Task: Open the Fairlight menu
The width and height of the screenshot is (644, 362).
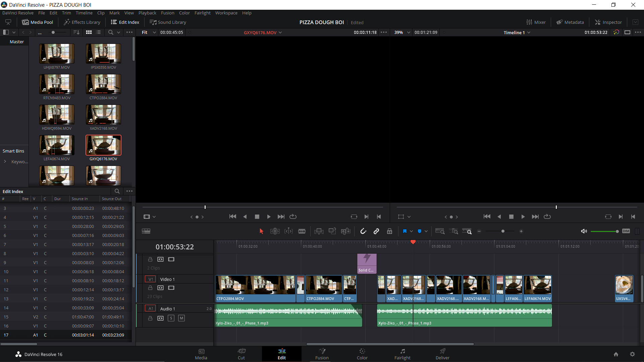Action: 203,13
